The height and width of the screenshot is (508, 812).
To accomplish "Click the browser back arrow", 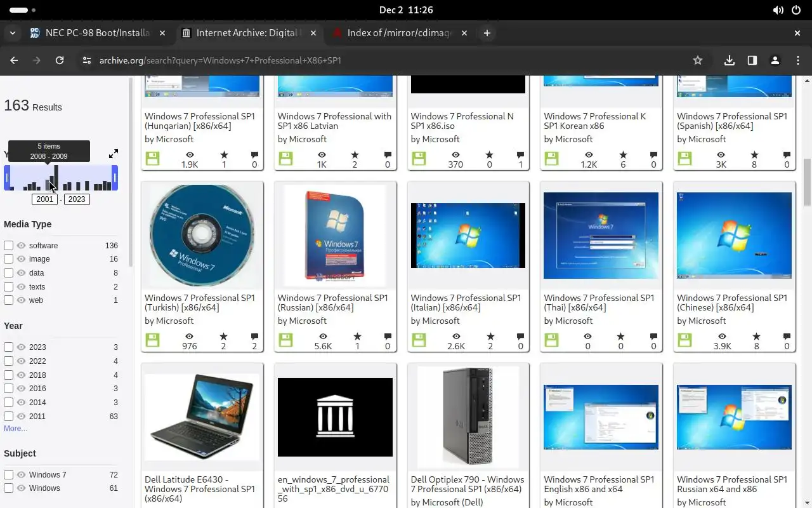I will (14, 60).
